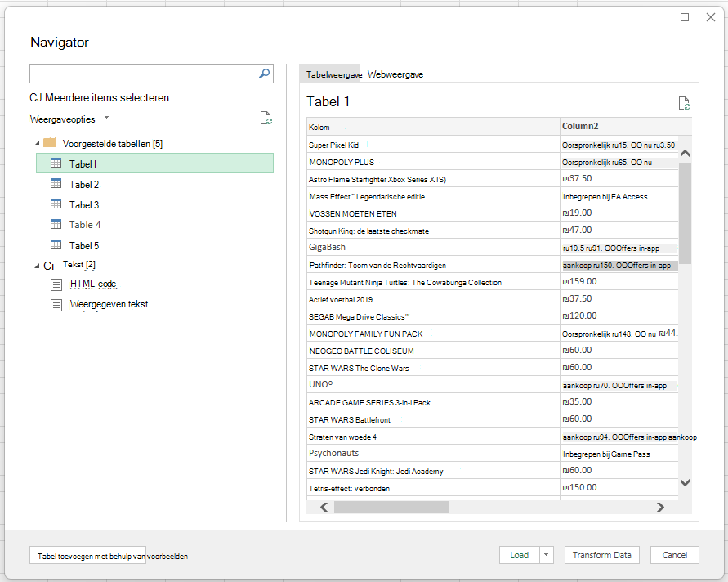
Task: Click the Transform Data button
Action: point(601,555)
